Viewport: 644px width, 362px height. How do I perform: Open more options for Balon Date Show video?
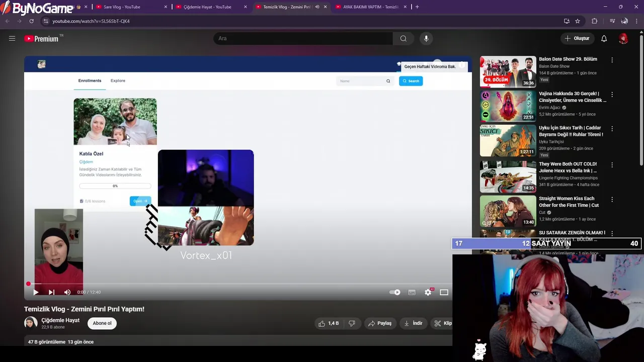pos(612,60)
